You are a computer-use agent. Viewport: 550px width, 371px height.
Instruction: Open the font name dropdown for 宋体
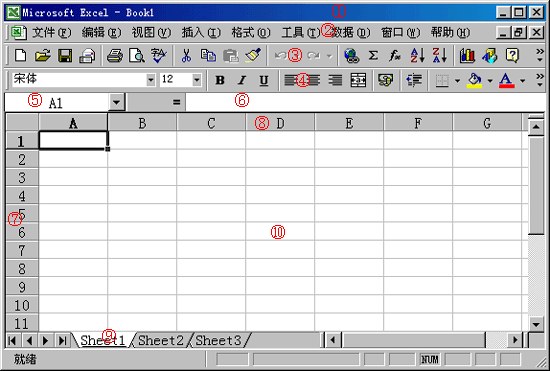pos(150,80)
